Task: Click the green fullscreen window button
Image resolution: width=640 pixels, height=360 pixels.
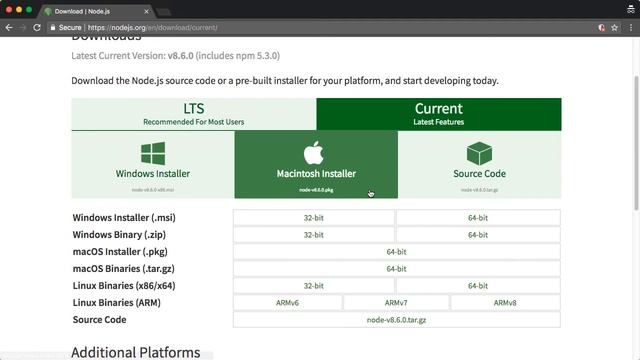Action: click(x=29, y=9)
